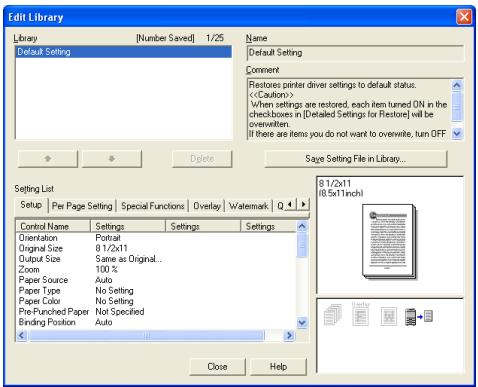
Task: Select the Paper Color row
Action: tap(156, 301)
